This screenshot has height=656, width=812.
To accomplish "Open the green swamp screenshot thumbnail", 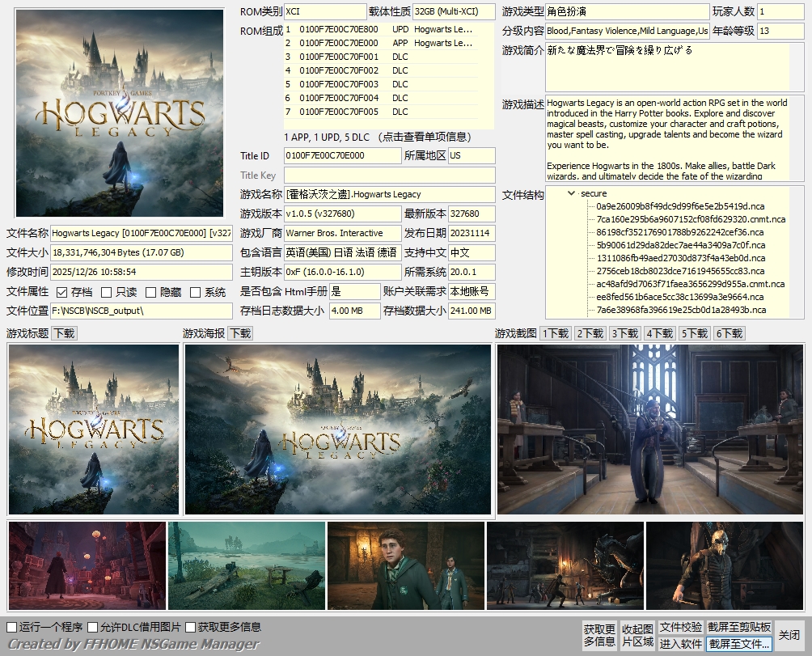I will [x=247, y=565].
